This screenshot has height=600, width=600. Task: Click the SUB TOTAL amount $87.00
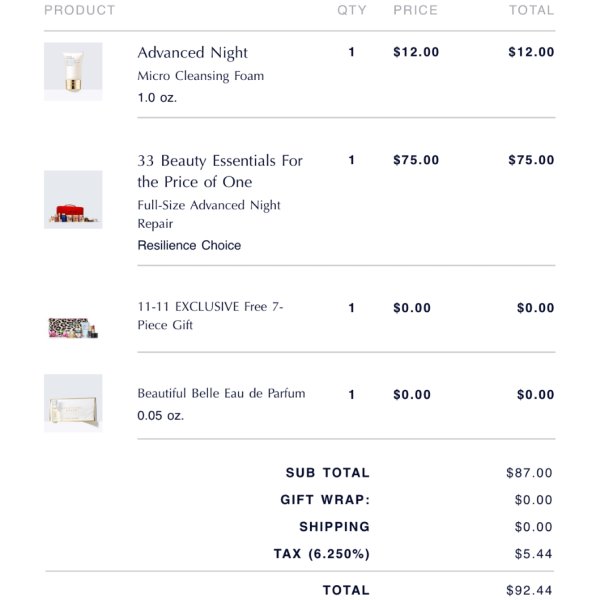tap(529, 473)
